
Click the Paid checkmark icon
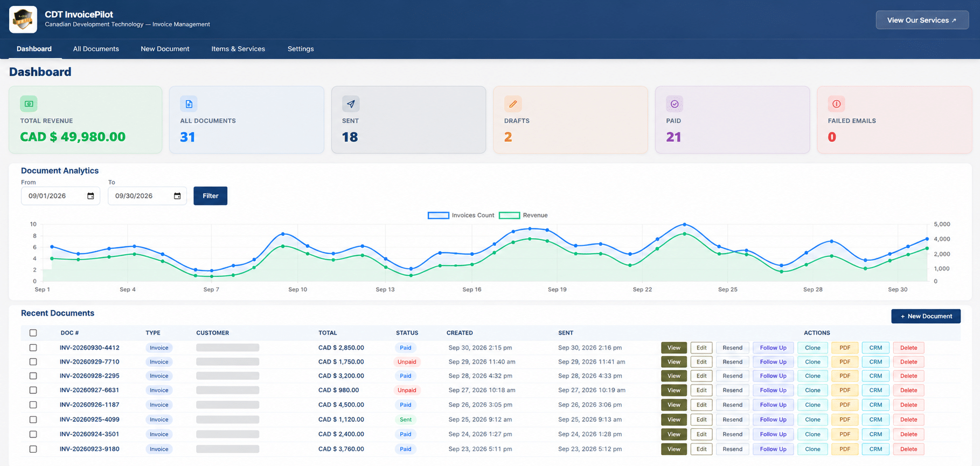pos(675,103)
